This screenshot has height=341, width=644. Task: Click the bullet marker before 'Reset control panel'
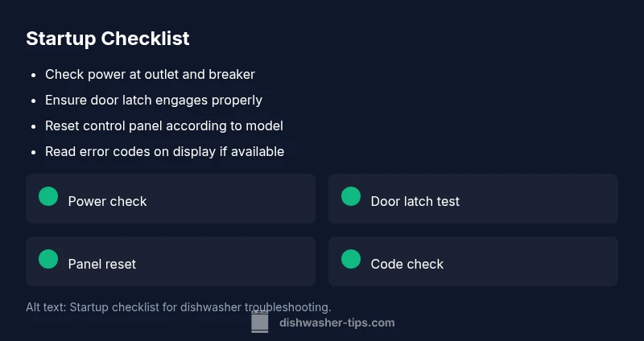point(33,126)
